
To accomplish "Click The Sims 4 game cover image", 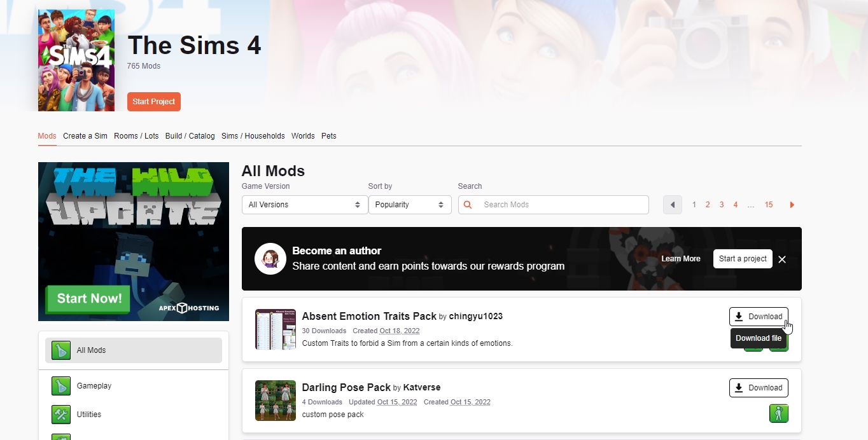I will (x=76, y=60).
